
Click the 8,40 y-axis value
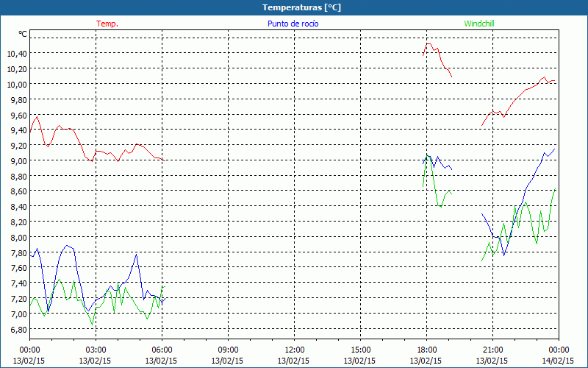[18, 207]
